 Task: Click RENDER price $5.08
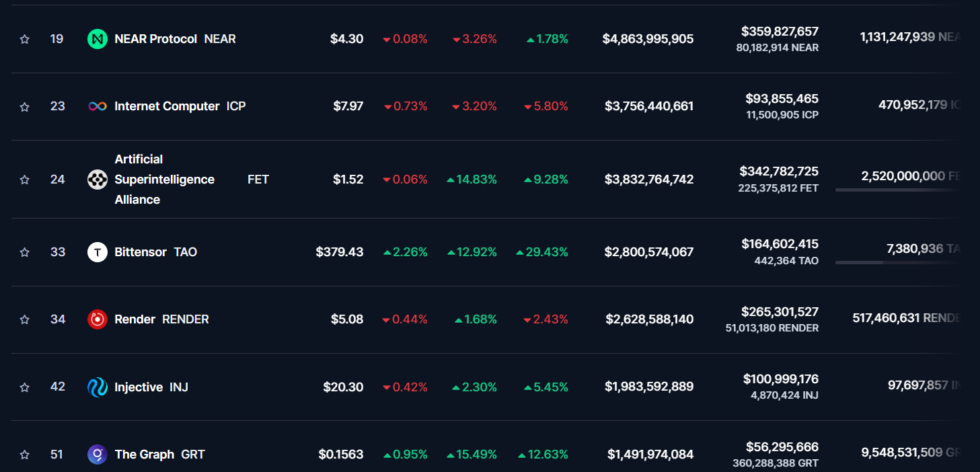tap(347, 319)
